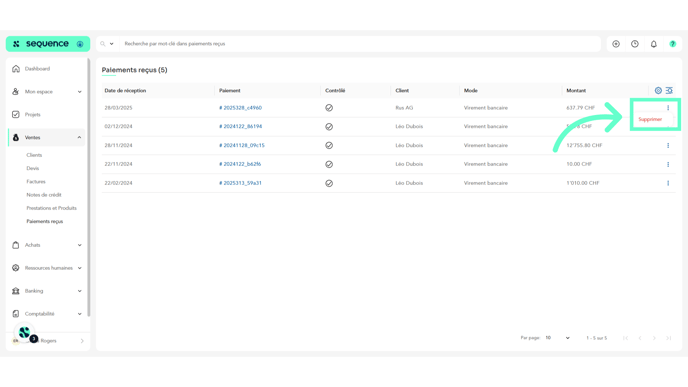Click the controlled checkmark for payment 2024122_86194

tap(329, 126)
